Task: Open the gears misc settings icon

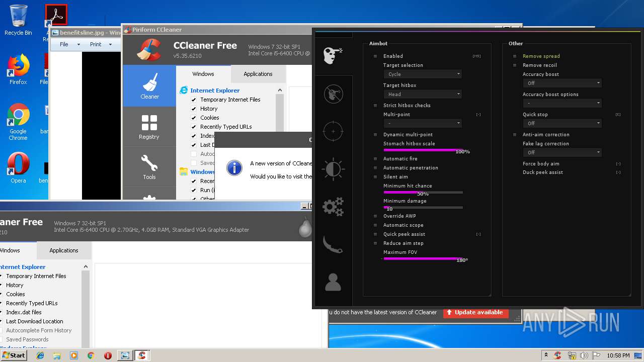Action: pos(333,207)
